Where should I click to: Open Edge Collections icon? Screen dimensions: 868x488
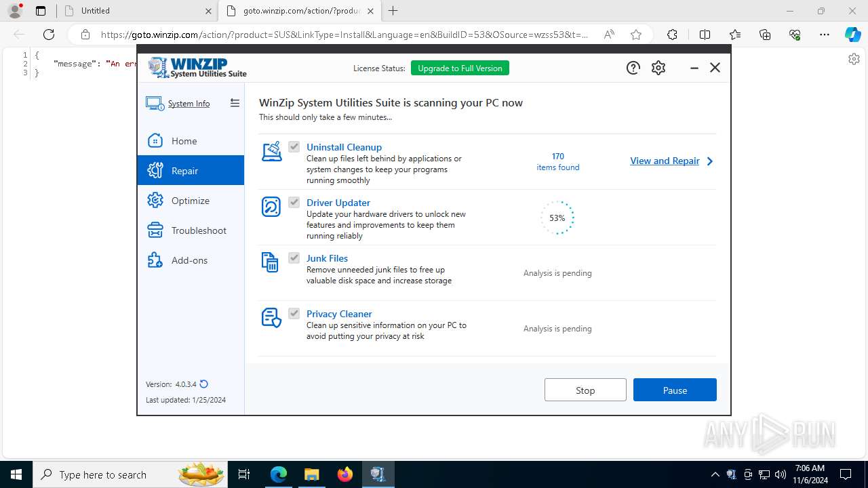pyautogui.click(x=765, y=35)
